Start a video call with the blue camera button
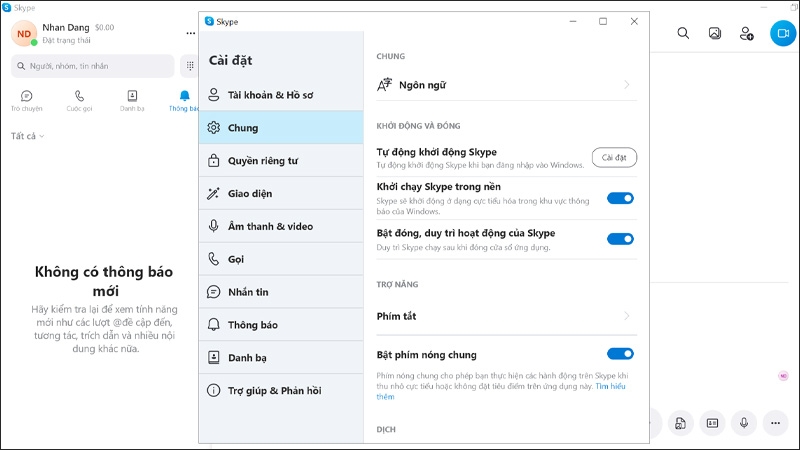Screen dimensions: 800x450 (x=783, y=33)
